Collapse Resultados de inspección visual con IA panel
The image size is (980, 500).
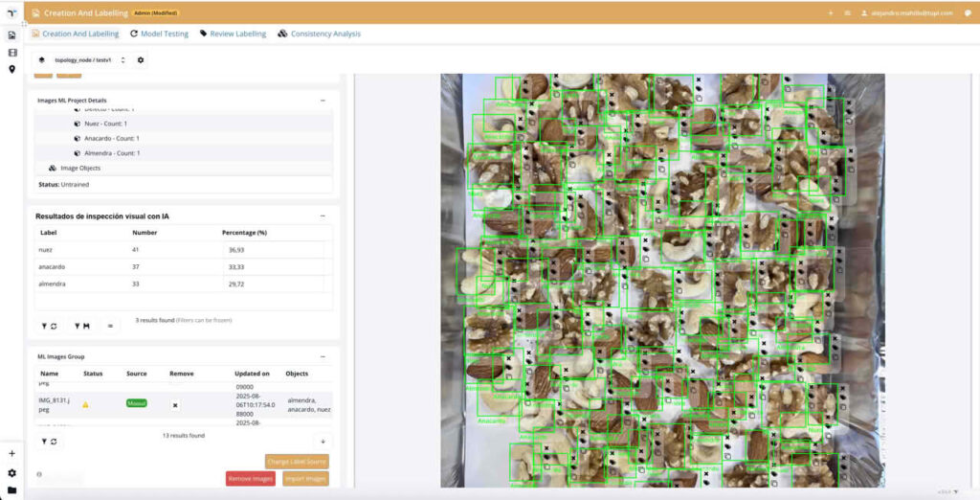tap(323, 216)
